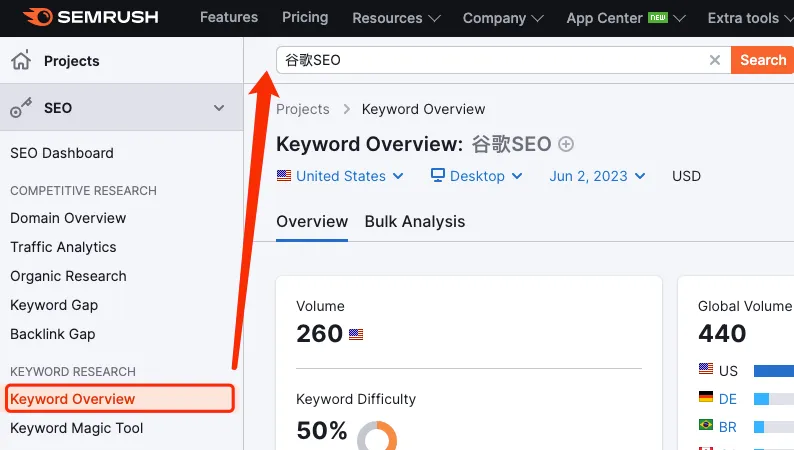The height and width of the screenshot is (450, 794).
Task: Click the KEYWORD RESEARCH section heading
Action: coord(73,372)
